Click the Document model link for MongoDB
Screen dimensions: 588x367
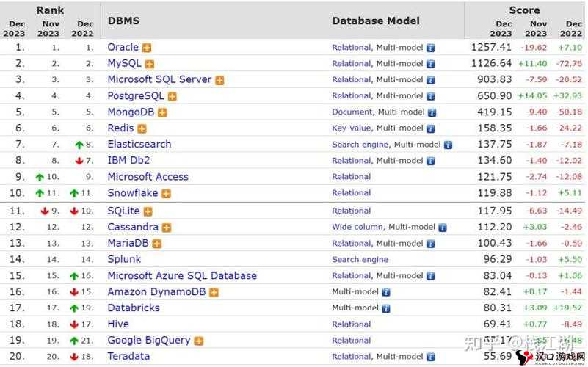(352, 112)
